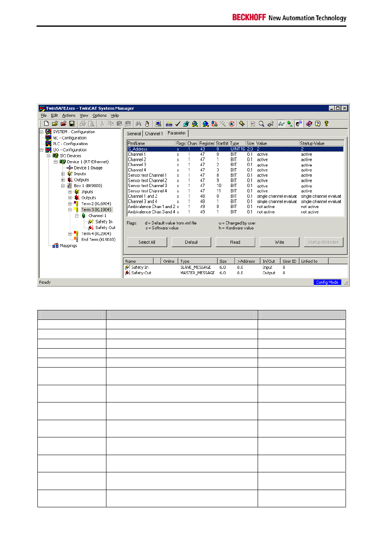Click the Startup-Value column header
The width and height of the screenshot is (392, 555).
pyautogui.click(x=321, y=143)
